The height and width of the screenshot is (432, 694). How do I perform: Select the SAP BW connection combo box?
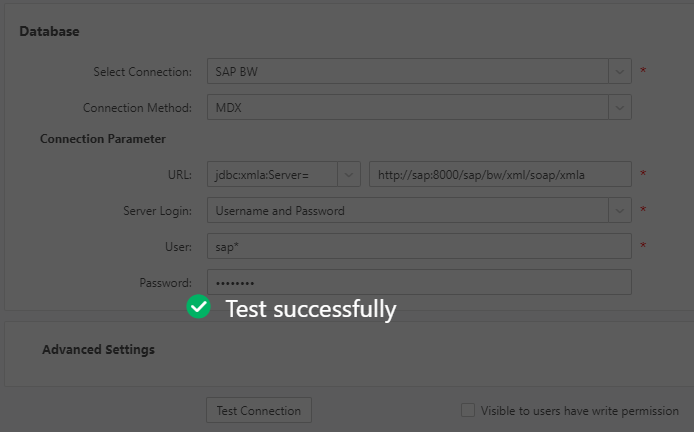(x=407, y=72)
